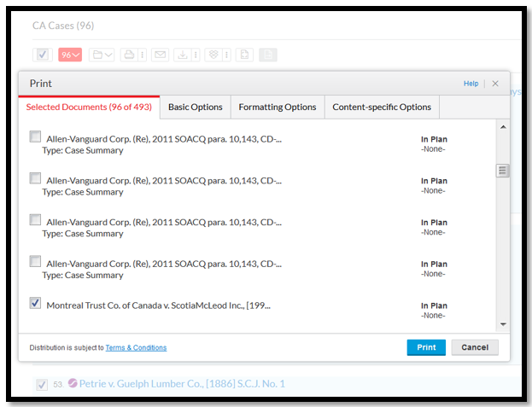Viewport: 532px width, 407px height.
Task: Open the Content-specific Options tab
Action: coord(382,108)
